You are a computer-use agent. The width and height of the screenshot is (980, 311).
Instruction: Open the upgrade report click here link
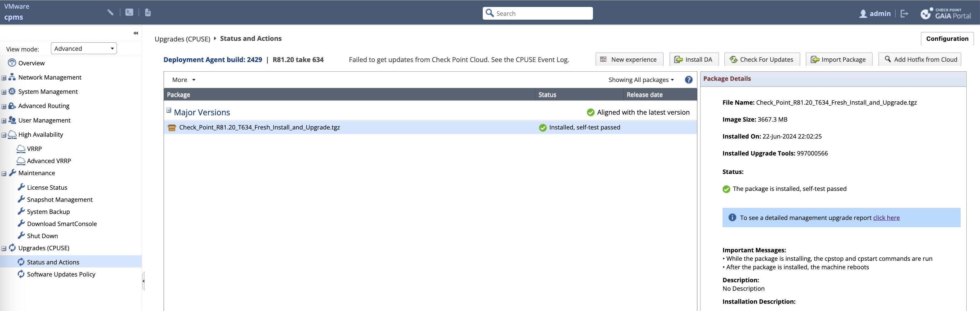(886, 218)
